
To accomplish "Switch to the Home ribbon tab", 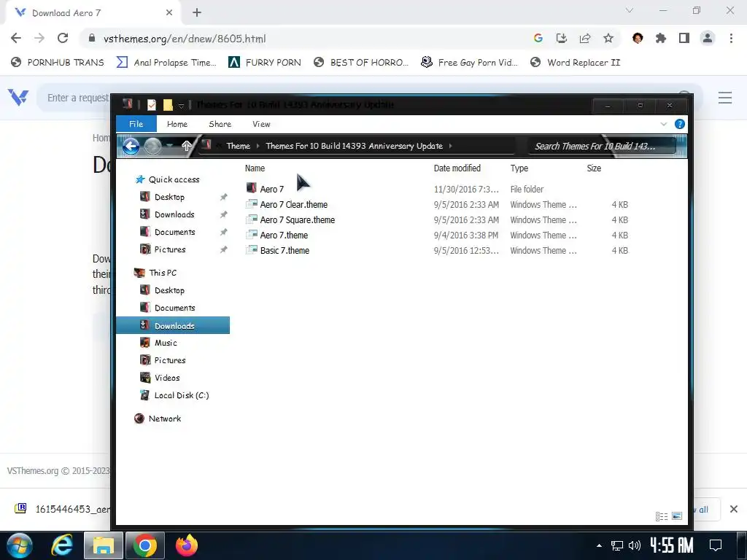I will pyautogui.click(x=177, y=124).
